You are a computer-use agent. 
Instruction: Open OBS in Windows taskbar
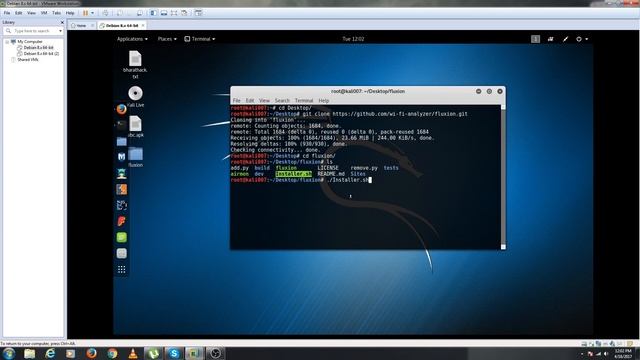215,353
